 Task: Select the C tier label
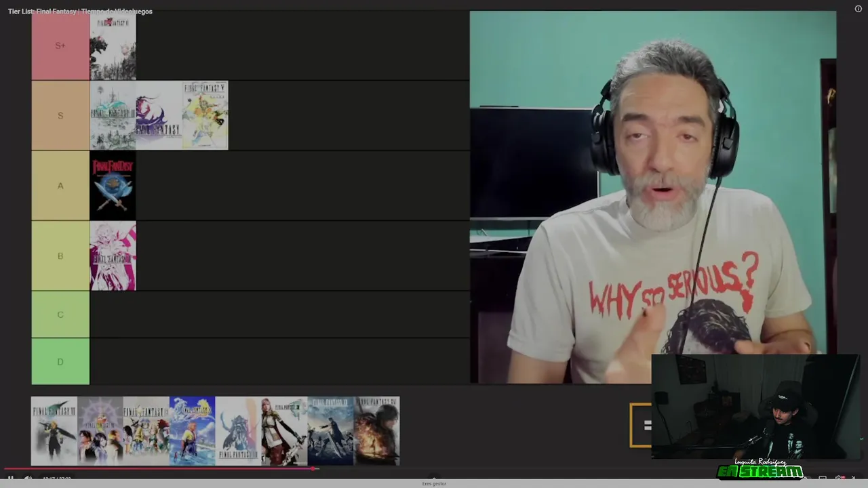tap(60, 314)
